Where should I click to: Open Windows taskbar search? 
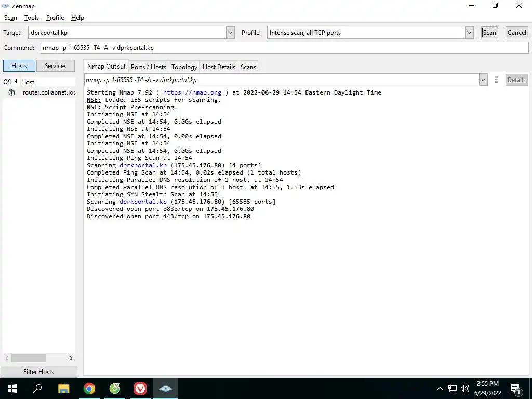[x=37, y=389]
